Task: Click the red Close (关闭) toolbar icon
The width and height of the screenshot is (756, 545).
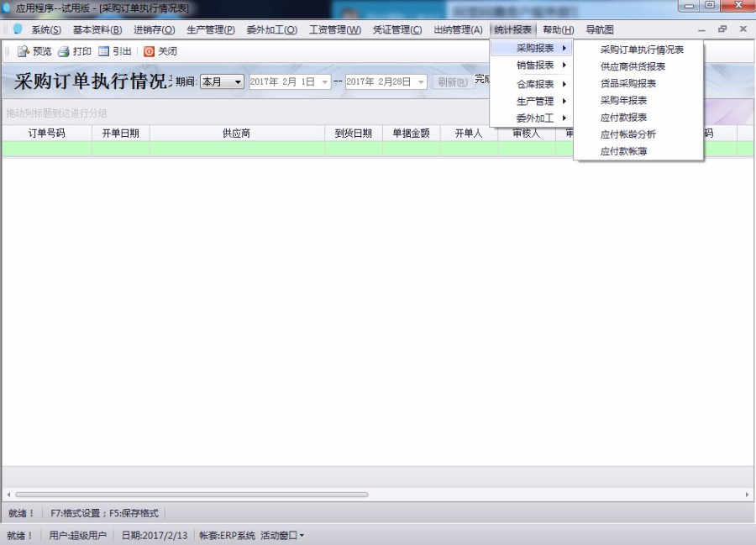Action: click(149, 51)
